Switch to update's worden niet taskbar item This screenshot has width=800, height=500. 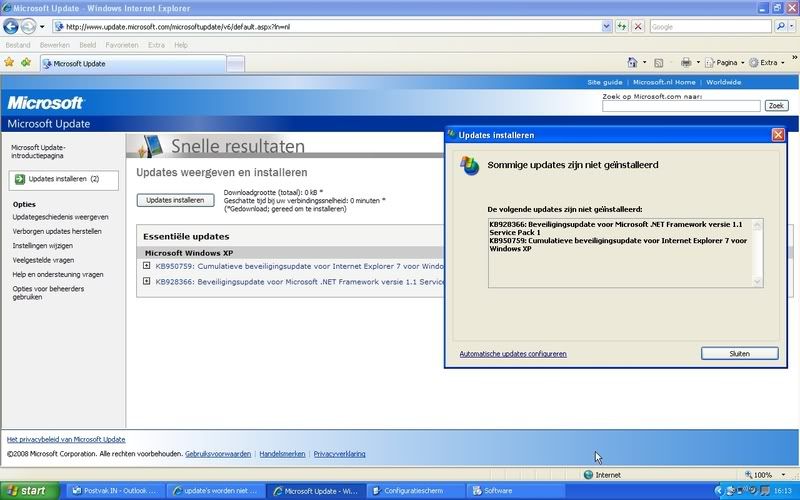coord(216,491)
